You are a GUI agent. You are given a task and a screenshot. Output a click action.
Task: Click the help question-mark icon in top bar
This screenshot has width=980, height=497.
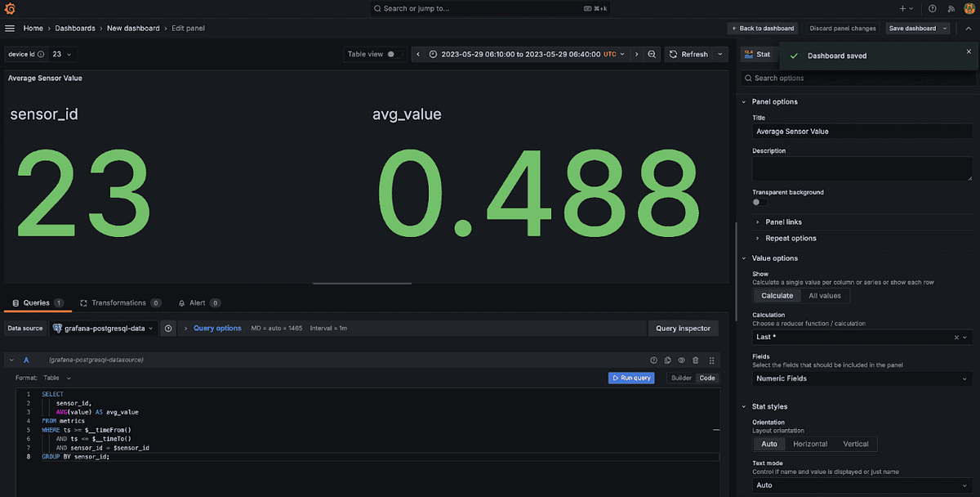[932, 8]
